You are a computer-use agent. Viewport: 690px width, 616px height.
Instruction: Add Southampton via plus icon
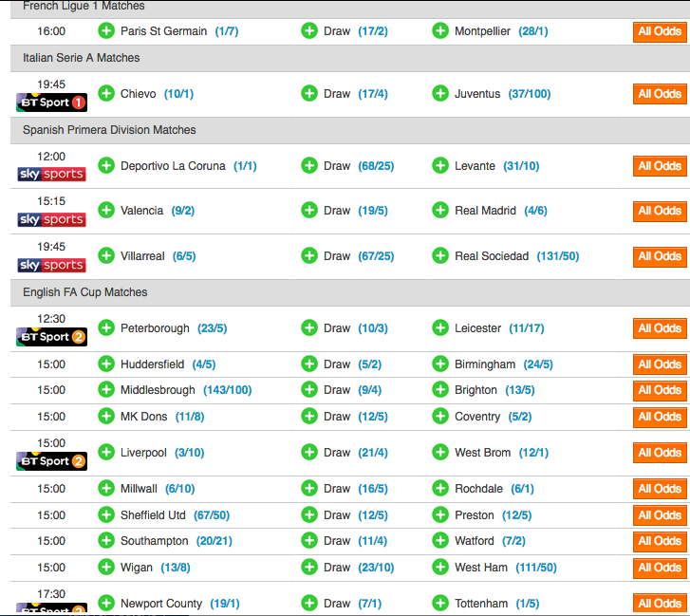click(x=106, y=540)
